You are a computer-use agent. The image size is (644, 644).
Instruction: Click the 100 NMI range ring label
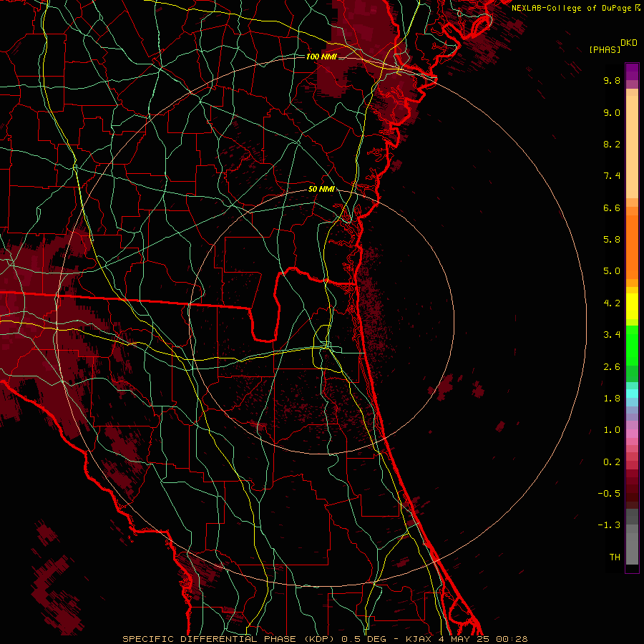[321, 57]
